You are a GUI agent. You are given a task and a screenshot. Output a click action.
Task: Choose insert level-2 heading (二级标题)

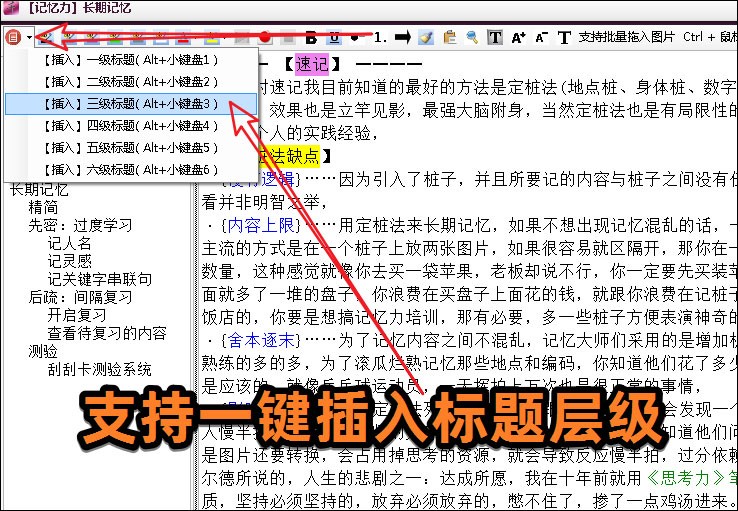131,82
